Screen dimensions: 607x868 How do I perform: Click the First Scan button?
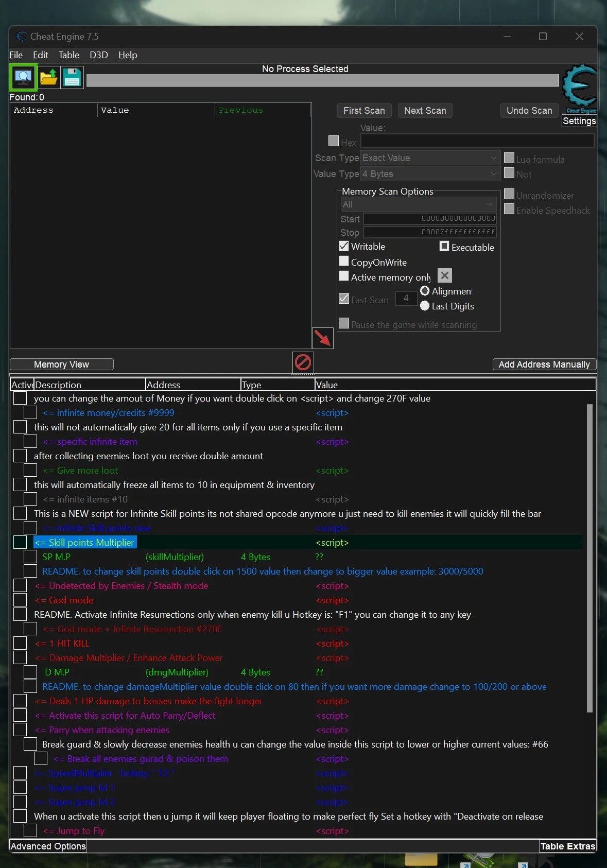(364, 111)
